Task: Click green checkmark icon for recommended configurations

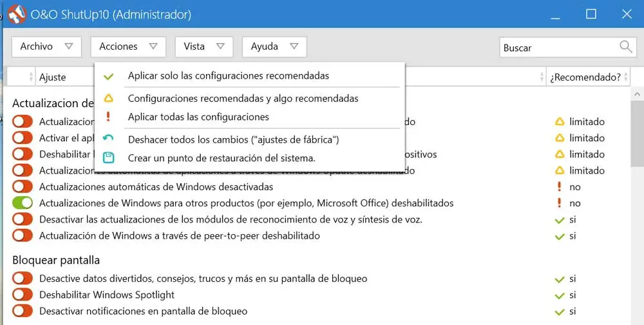Action: (x=108, y=76)
